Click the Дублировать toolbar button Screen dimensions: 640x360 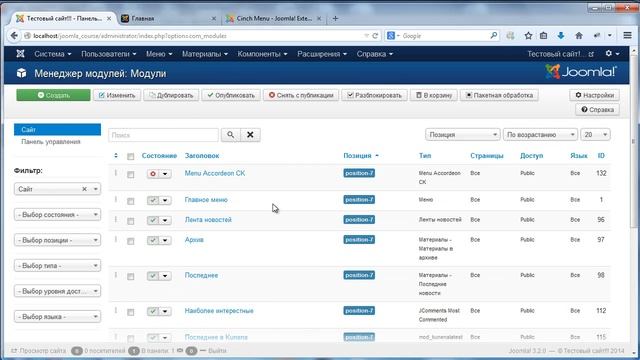[x=171, y=95]
